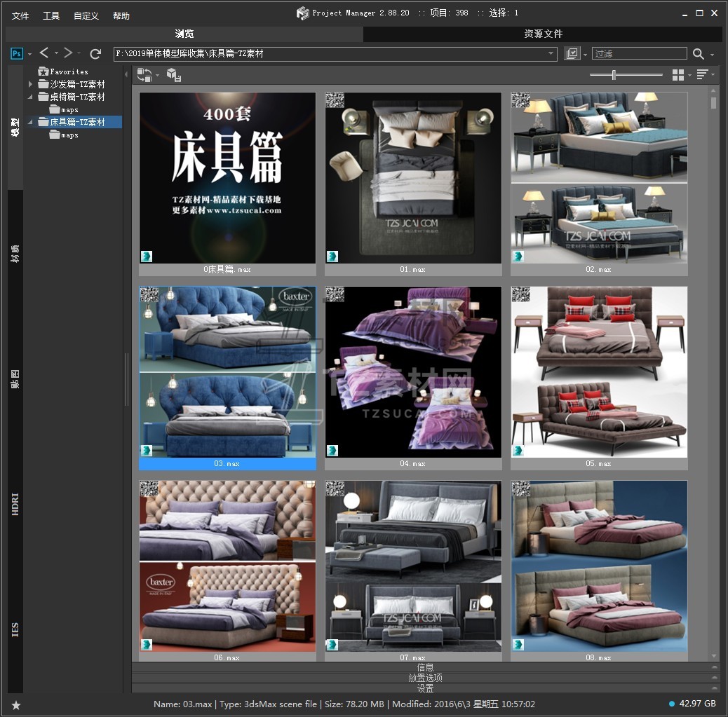Screen dimensions: 728x717
Task: Click the refresh folder icon
Action: point(95,54)
